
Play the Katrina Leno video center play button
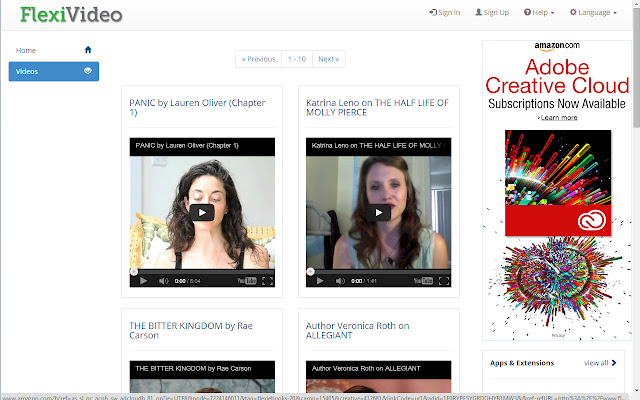pos(378,212)
